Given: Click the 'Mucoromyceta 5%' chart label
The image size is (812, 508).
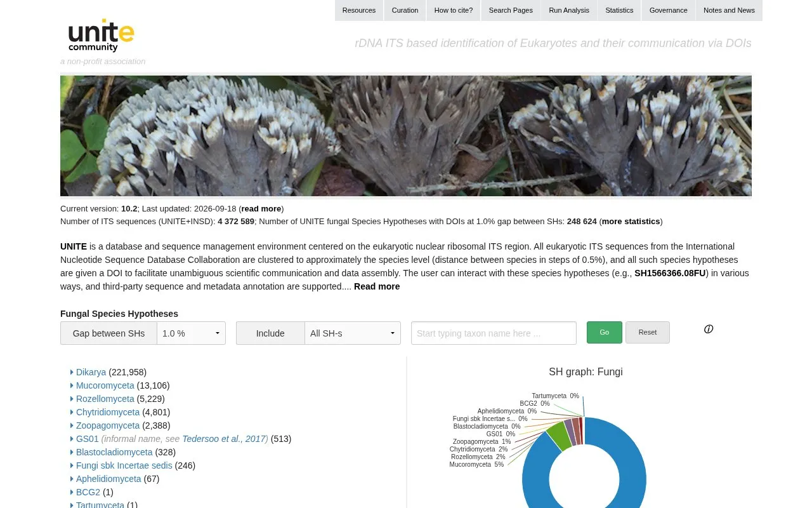Looking at the screenshot, I should (476, 465).
